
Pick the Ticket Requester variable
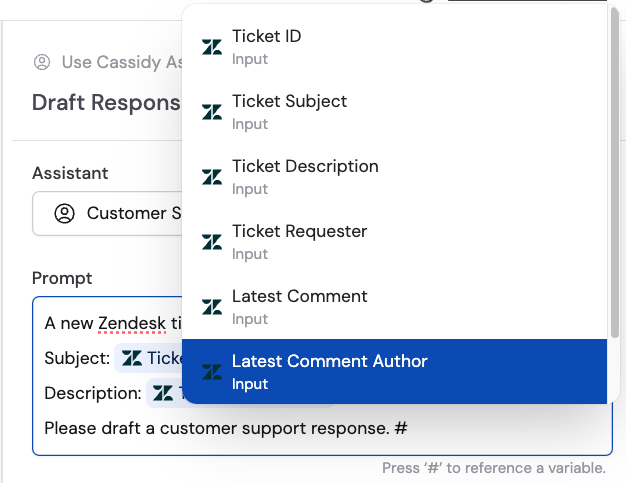(394, 242)
